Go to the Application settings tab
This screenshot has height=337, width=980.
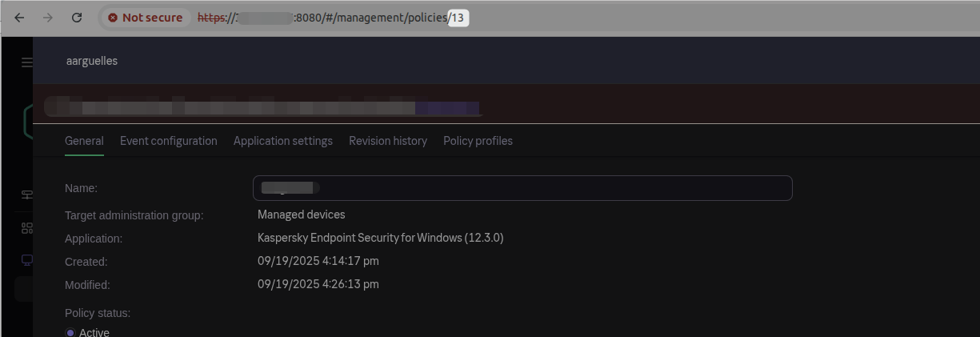coord(282,141)
